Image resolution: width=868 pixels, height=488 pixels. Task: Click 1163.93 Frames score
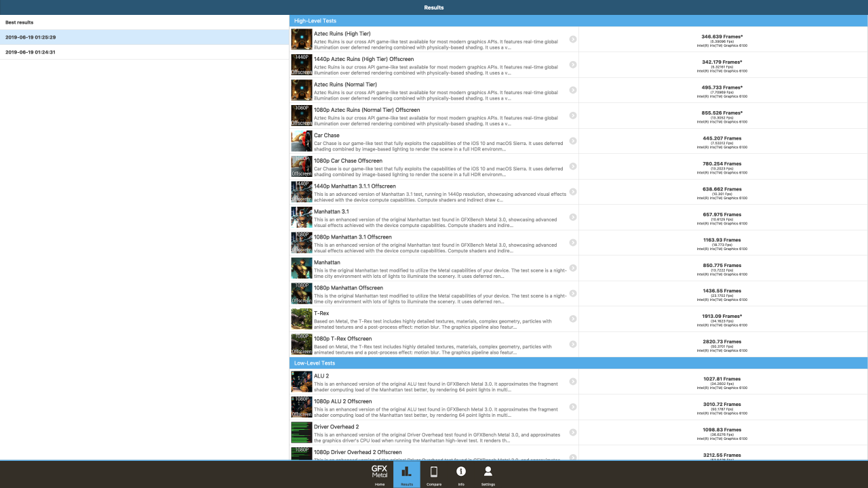pos(722,240)
